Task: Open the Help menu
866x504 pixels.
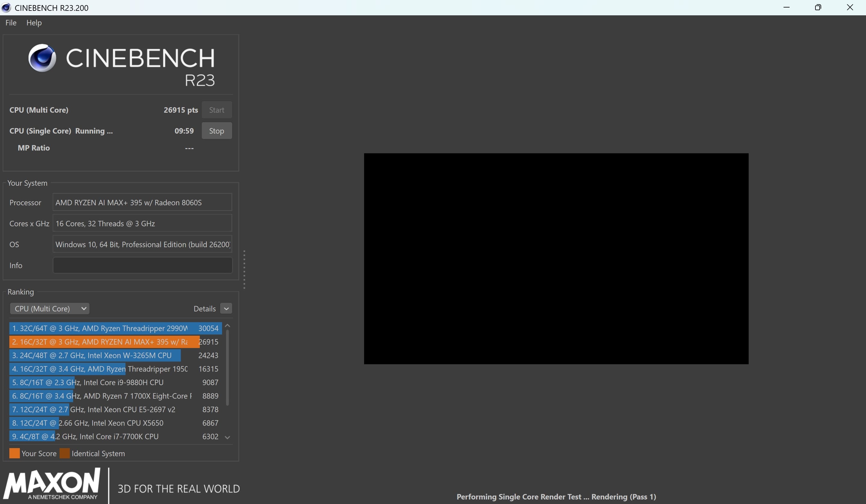Action: click(34, 23)
